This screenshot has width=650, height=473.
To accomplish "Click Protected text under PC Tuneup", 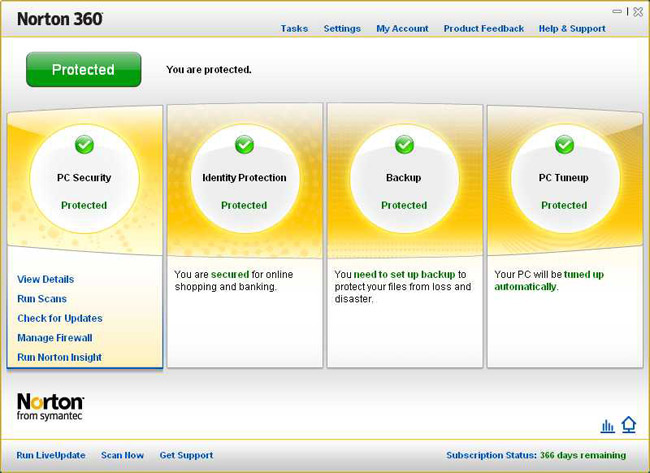I will tap(564, 205).
